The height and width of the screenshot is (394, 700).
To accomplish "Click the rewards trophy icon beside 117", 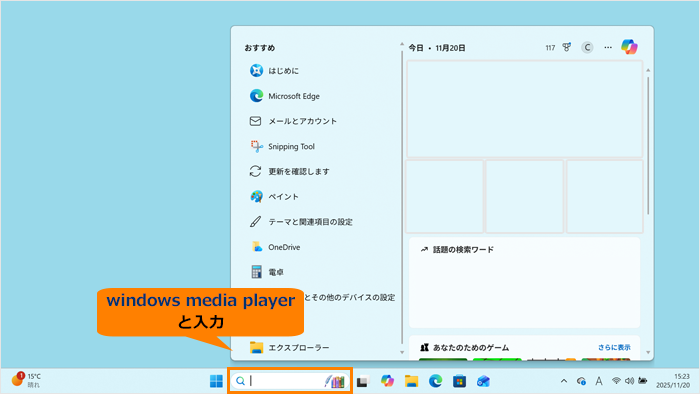I will pos(567,47).
